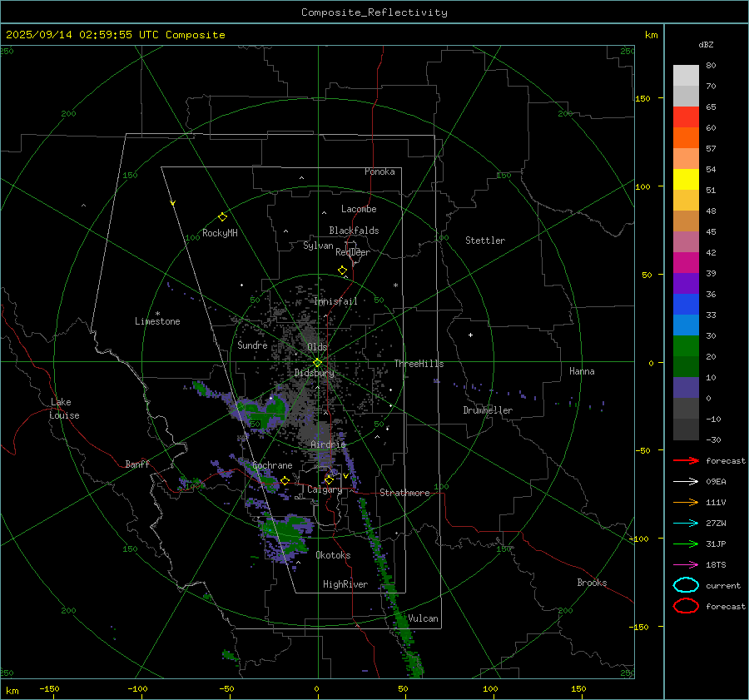Click the Okotoks town label

[x=333, y=555]
